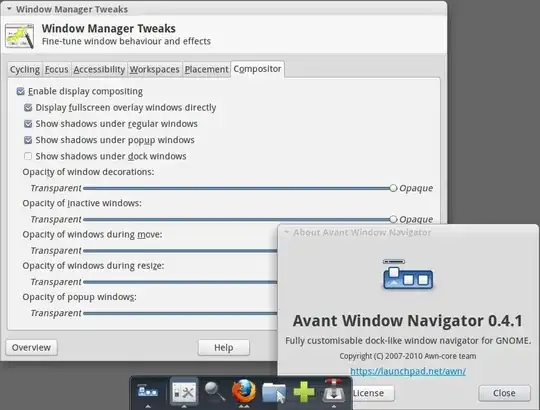
Task: Toggle Display fullscreen overlay windows directly
Action: [28, 107]
